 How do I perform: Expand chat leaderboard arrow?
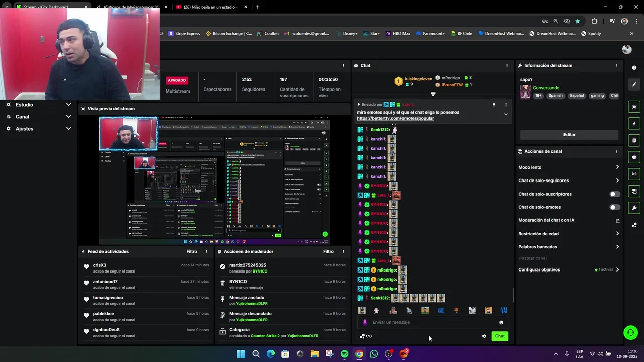[x=433, y=94]
